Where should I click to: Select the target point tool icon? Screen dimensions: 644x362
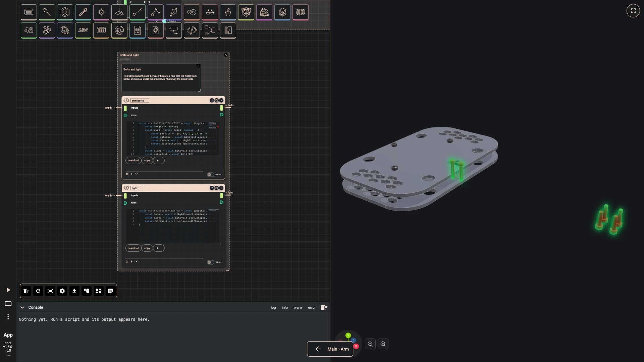(101, 12)
